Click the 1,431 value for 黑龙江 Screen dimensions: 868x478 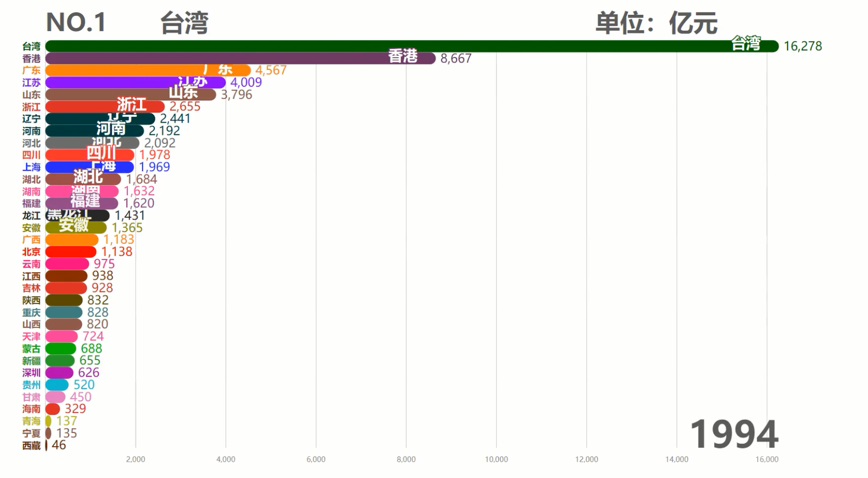(130, 215)
